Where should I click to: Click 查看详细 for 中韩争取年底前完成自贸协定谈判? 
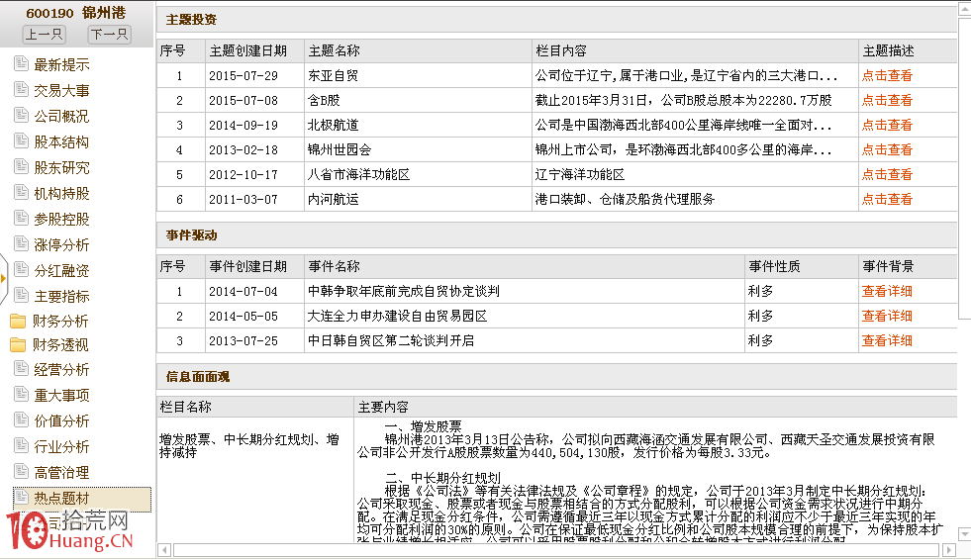pyautogui.click(x=887, y=291)
